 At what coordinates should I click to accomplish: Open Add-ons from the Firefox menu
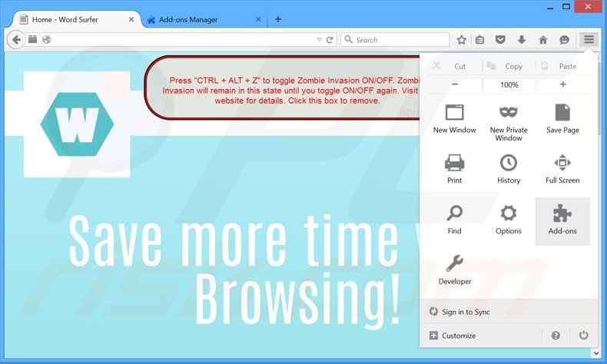[x=562, y=221]
